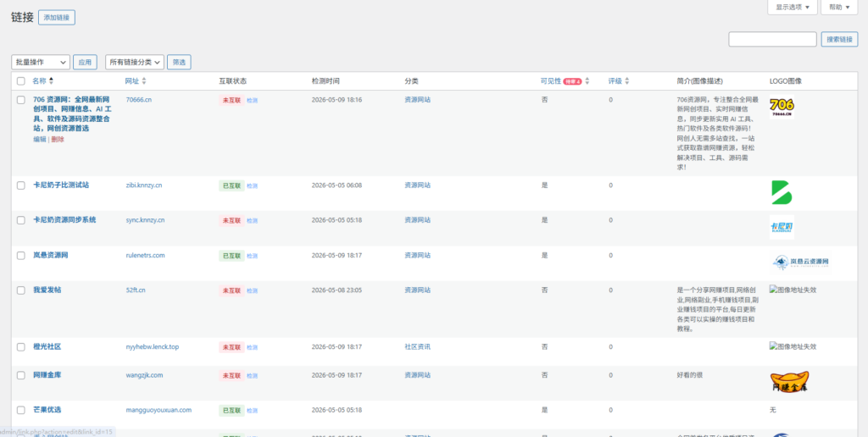
Task: Open the 网赚金库 link name
Action: (x=47, y=375)
